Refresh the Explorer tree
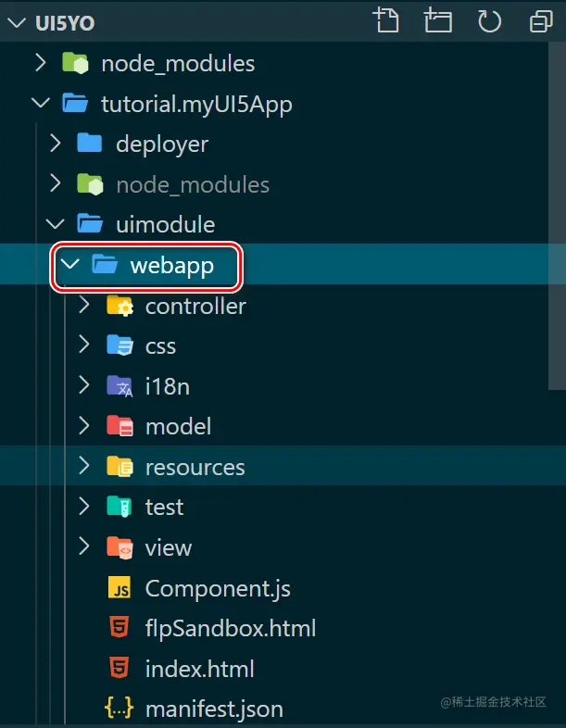The height and width of the screenshot is (728, 566). click(489, 21)
